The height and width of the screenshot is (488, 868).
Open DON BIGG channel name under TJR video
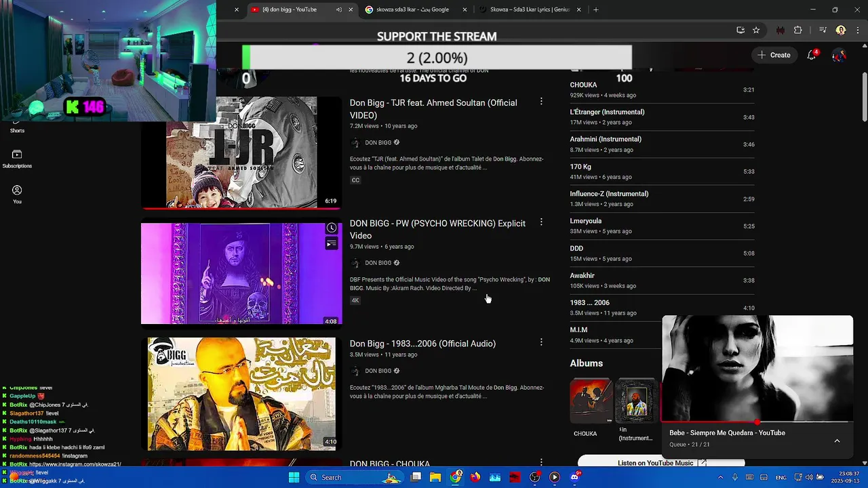[378, 143]
